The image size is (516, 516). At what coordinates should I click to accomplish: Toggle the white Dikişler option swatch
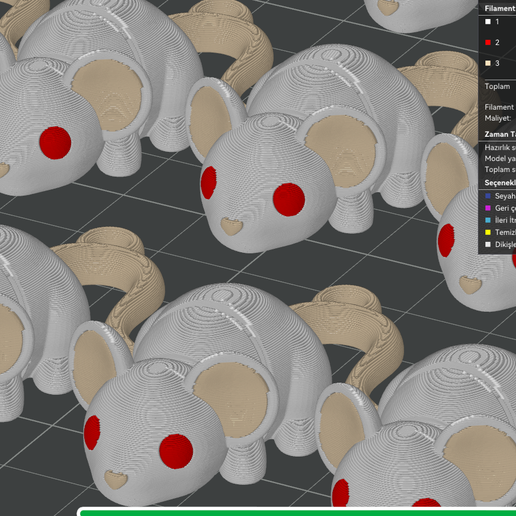(x=488, y=244)
